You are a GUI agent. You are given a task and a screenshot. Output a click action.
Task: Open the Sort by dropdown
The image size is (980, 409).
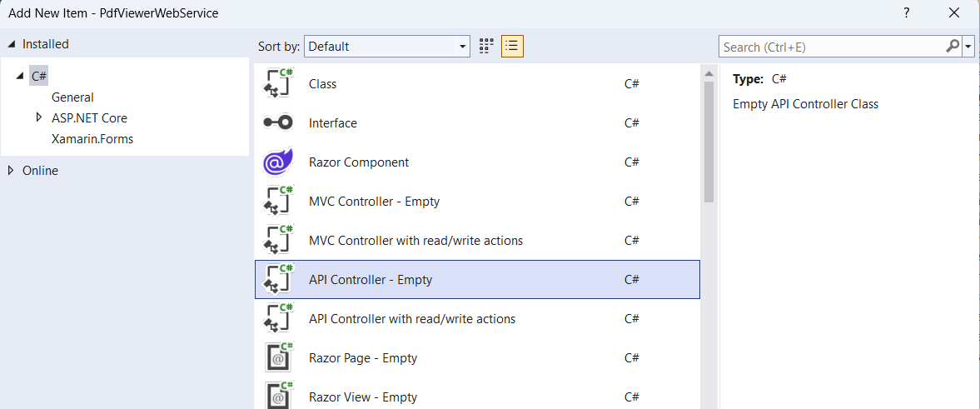[x=387, y=47]
